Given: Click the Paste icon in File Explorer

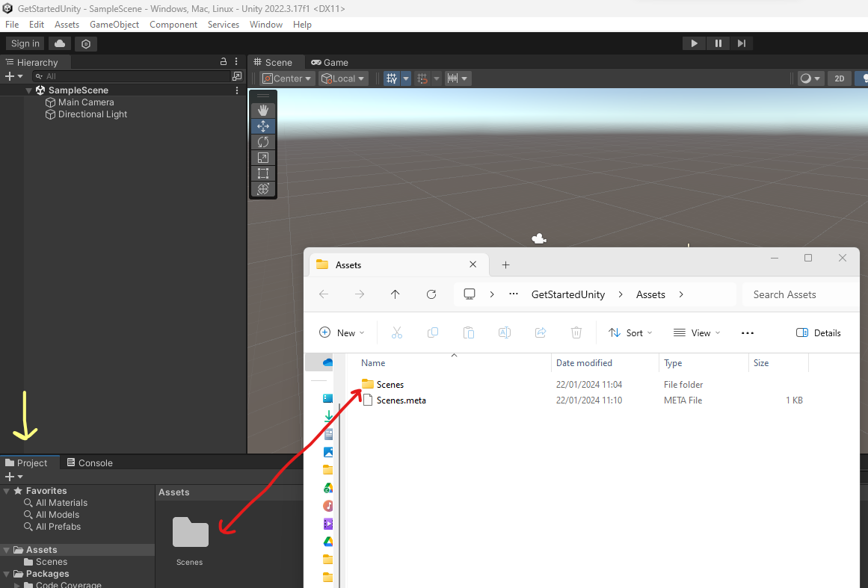Looking at the screenshot, I should (x=468, y=332).
